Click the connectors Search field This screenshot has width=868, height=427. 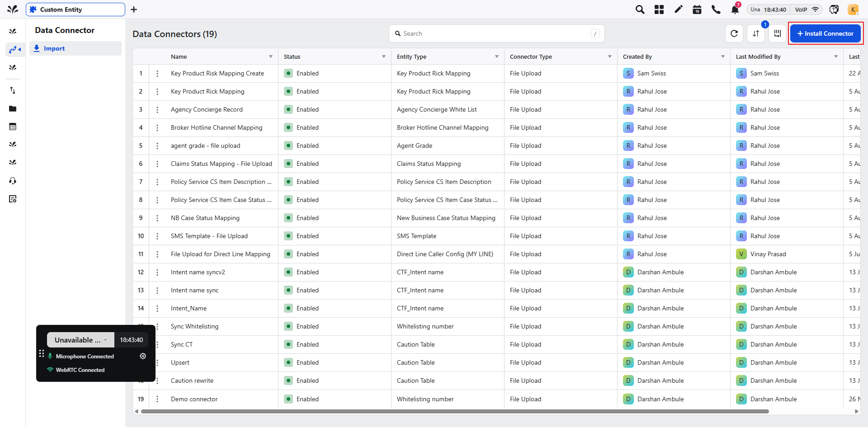[x=496, y=33]
